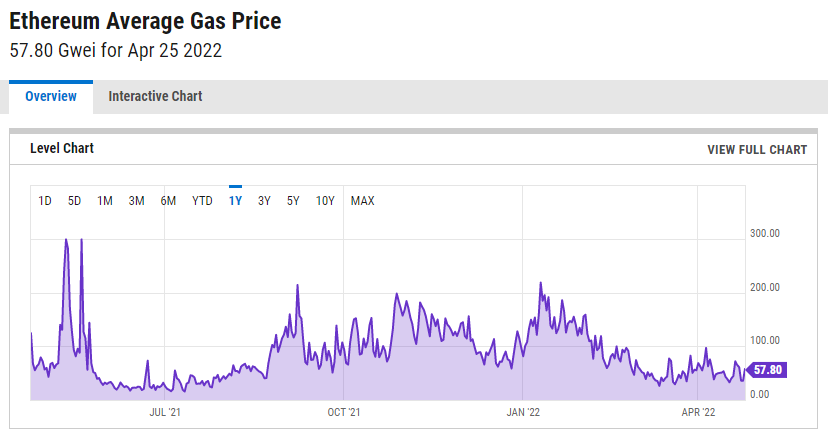Set chart range to YTD
This screenshot has height=433, width=828.
(202, 201)
